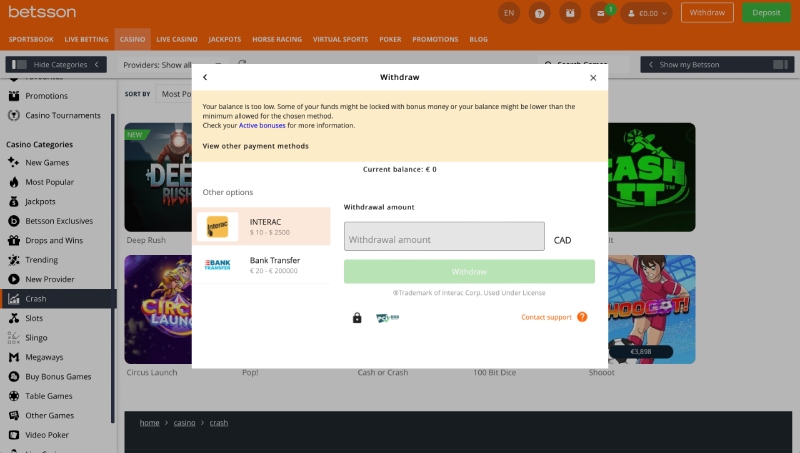Click Slingo icon in sidebar

(x=14, y=338)
